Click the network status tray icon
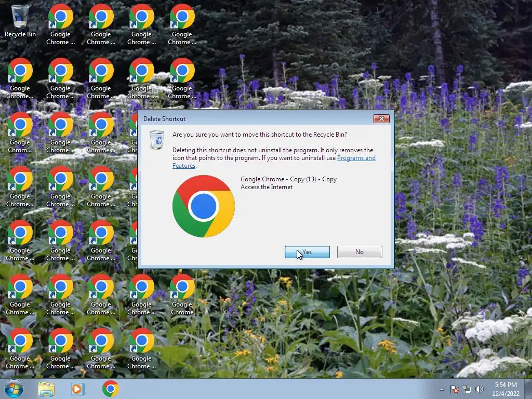 point(467,389)
